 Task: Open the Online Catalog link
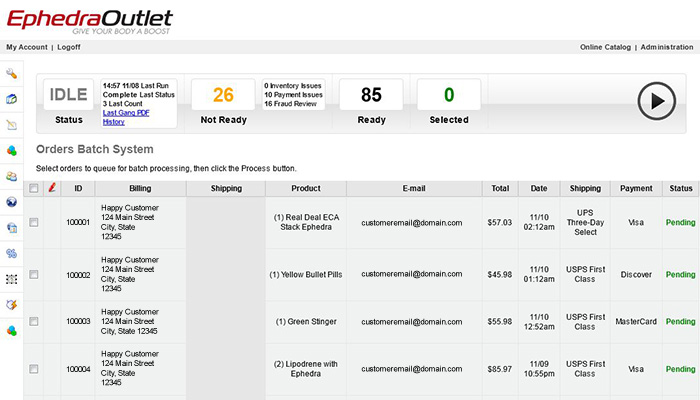point(606,47)
